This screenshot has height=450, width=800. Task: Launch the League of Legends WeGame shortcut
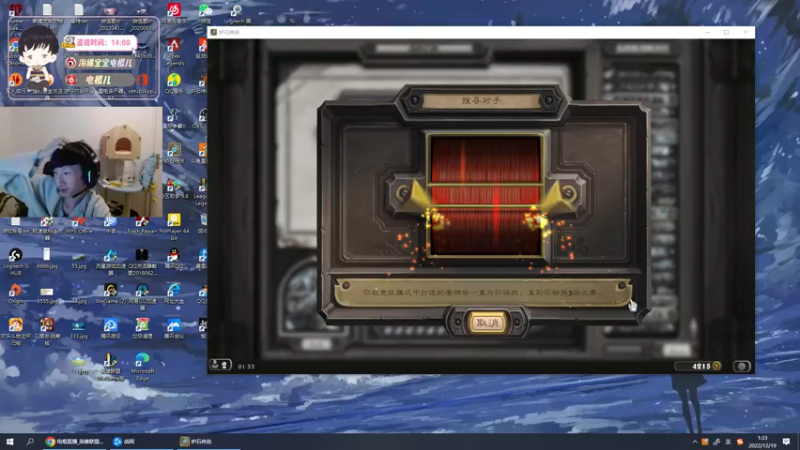pyautogui.click(x=110, y=367)
